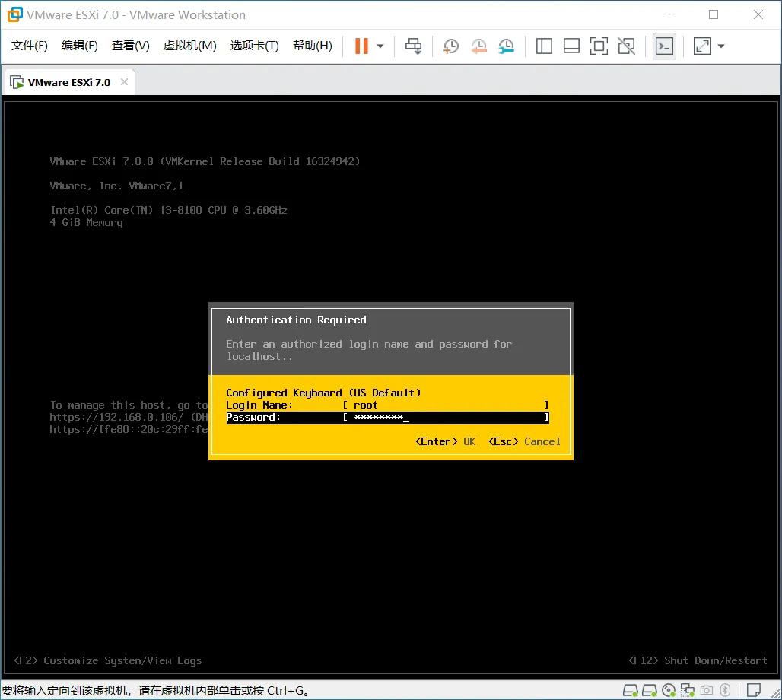The image size is (782, 700).
Task: Toggle the thumbnail bar layout icon
Action: click(x=571, y=46)
